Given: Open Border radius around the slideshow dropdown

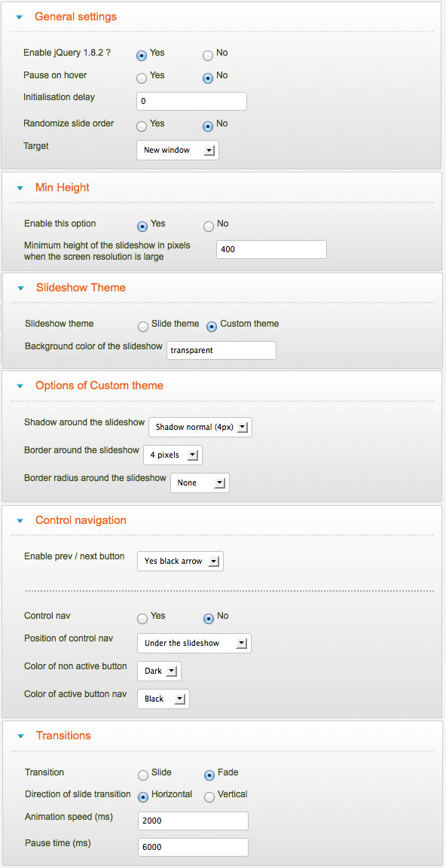Looking at the screenshot, I should click(x=200, y=483).
